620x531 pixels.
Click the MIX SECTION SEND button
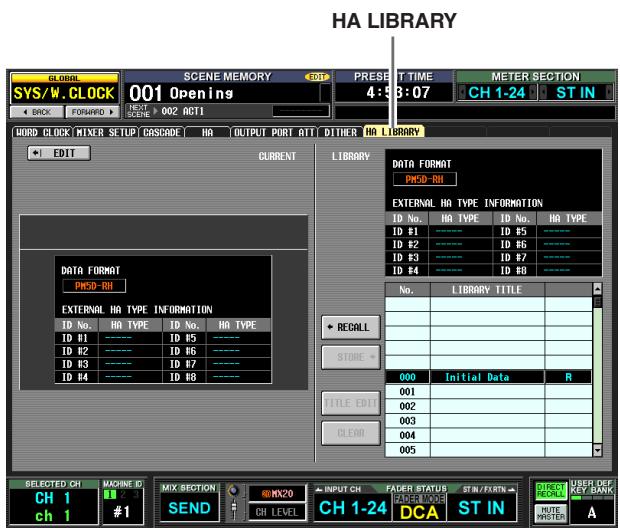point(189,508)
